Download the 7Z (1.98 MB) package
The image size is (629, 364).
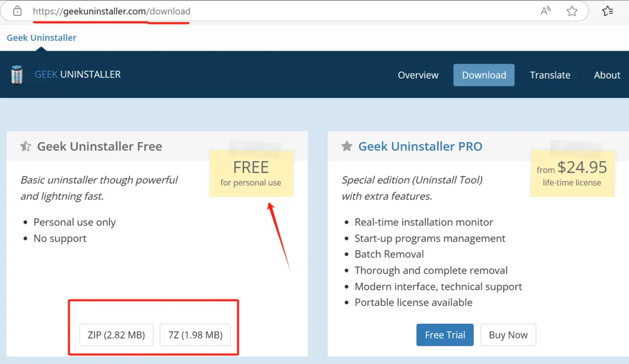pos(195,335)
